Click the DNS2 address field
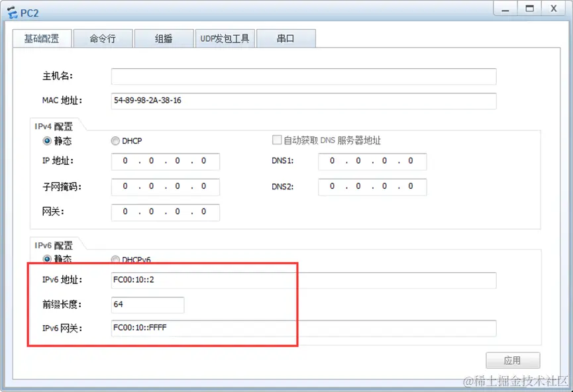 tap(372, 187)
